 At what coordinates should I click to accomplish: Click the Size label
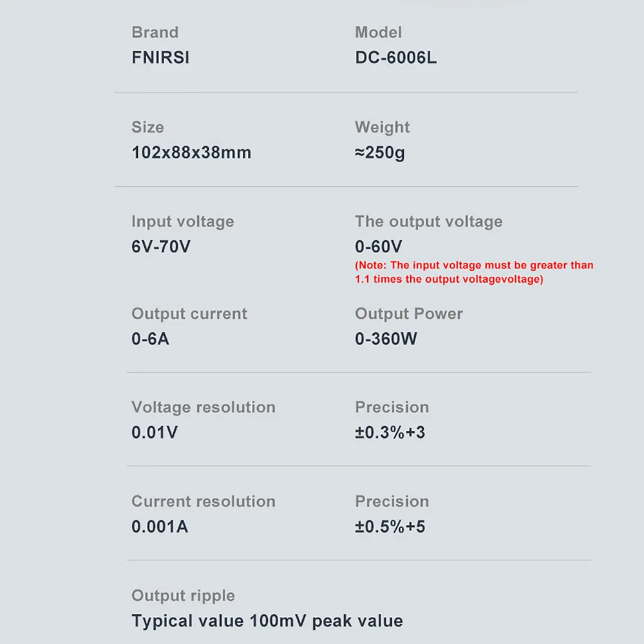click(147, 128)
